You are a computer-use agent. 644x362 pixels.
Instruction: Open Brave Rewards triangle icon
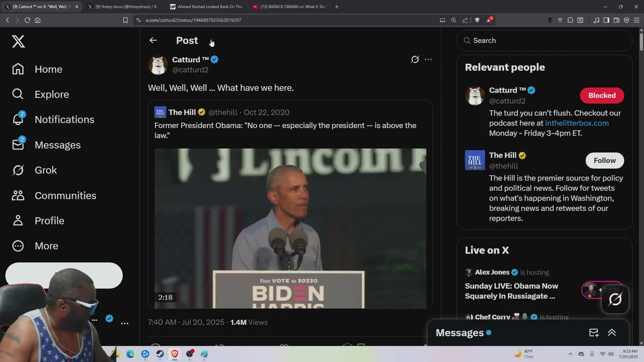(x=489, y=20)
